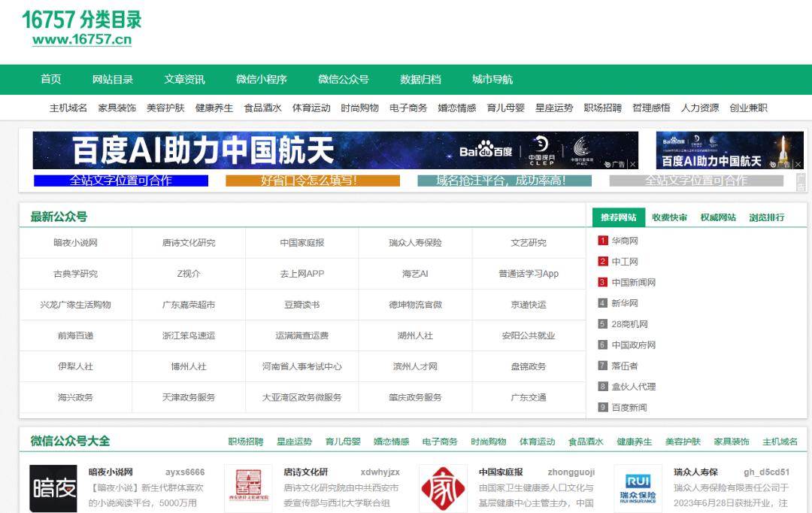Filter 微信公众号大全 by 时尚购物
The width and height of the screenshot is (812, 513).
(x=489, y=442)
